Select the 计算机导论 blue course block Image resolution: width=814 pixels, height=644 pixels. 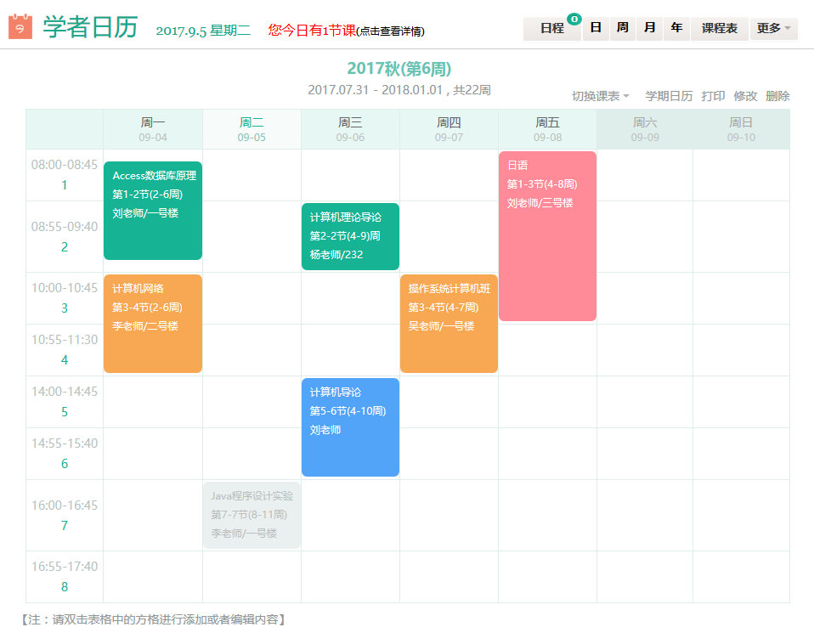pyautogui.click(x=350, y=427)
